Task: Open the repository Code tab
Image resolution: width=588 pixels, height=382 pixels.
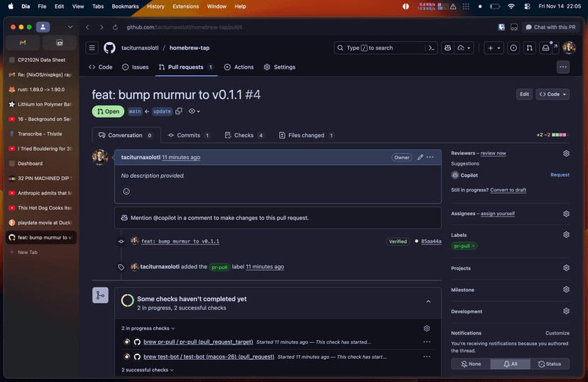Action: point(101,67)
